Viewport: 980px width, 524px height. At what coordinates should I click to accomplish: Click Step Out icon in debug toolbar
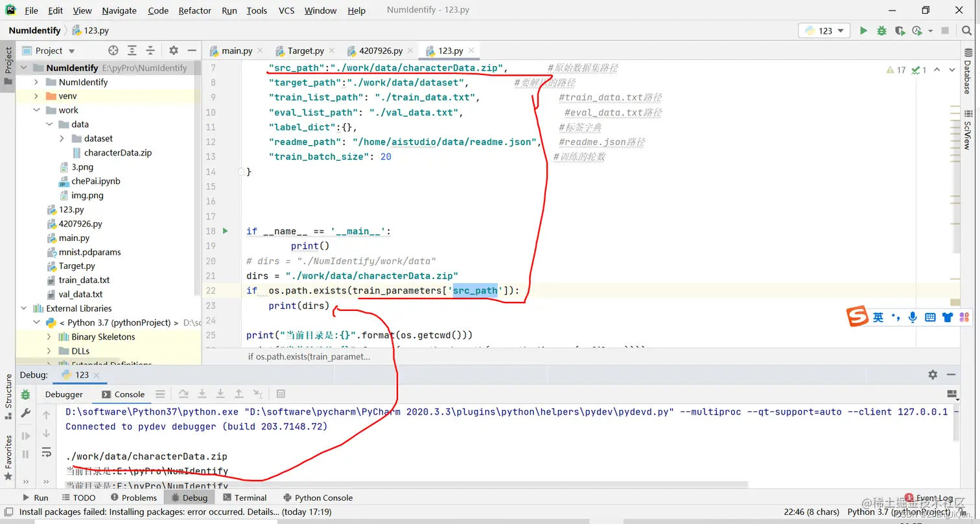point(239,394)
